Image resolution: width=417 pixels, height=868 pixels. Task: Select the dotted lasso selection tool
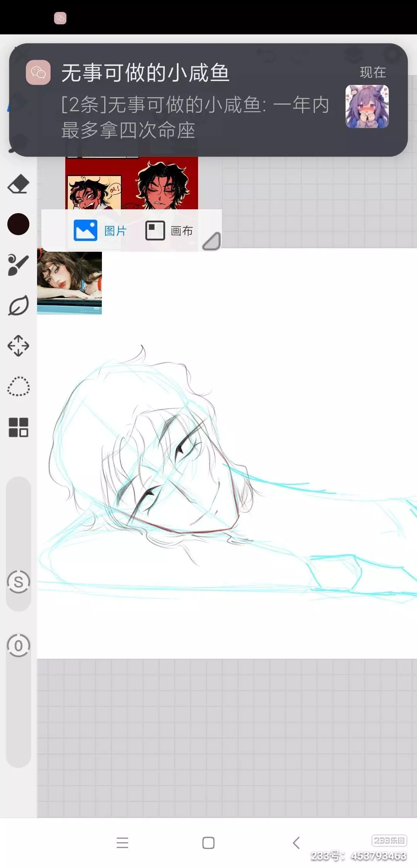18,387
